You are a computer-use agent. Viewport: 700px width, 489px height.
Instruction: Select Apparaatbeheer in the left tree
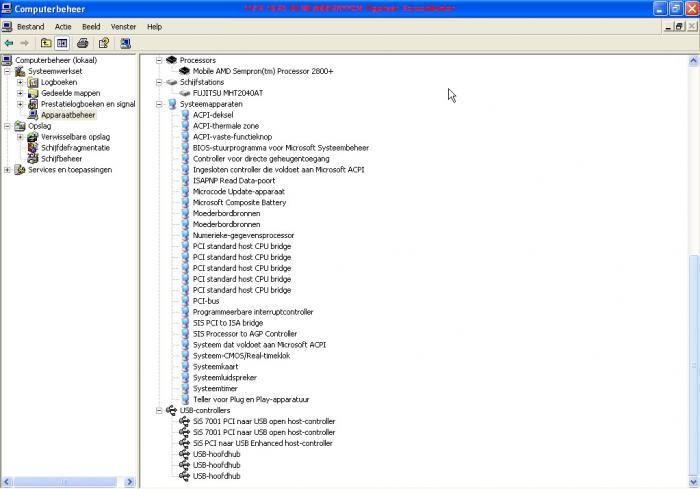(x=68, y=115)
